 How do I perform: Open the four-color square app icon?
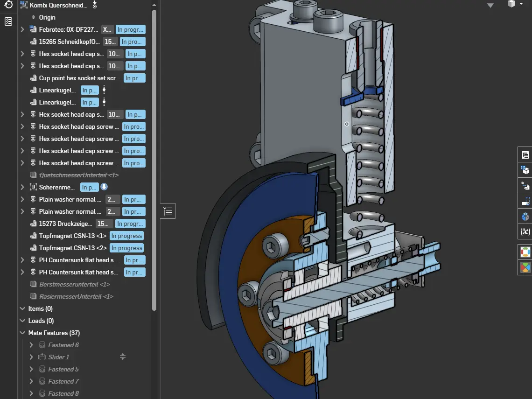coord(525,252)
